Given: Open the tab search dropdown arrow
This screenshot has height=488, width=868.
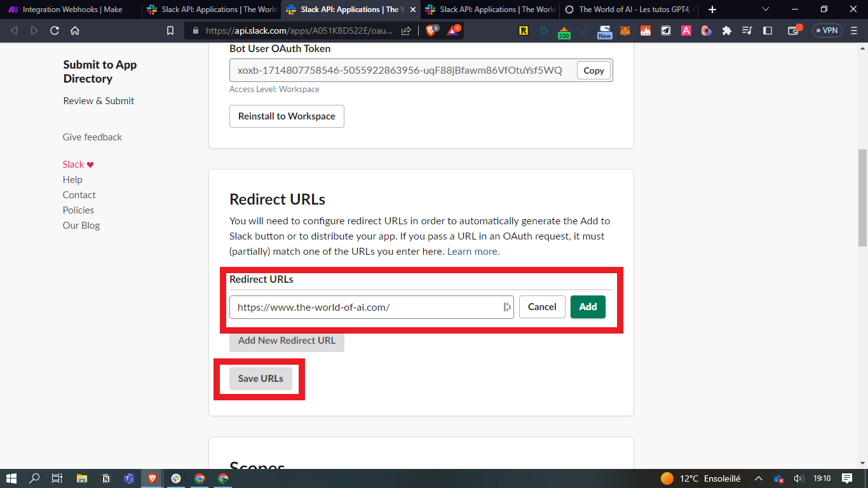Looking at the screenshot, I should click(x=765, y=10).
